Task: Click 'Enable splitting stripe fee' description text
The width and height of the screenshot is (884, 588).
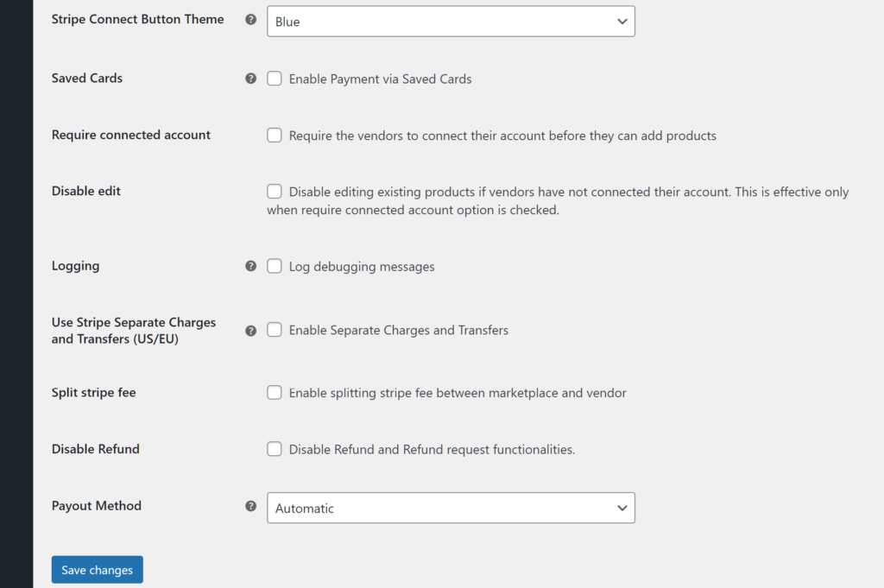Action: click(x=458, y=393)
